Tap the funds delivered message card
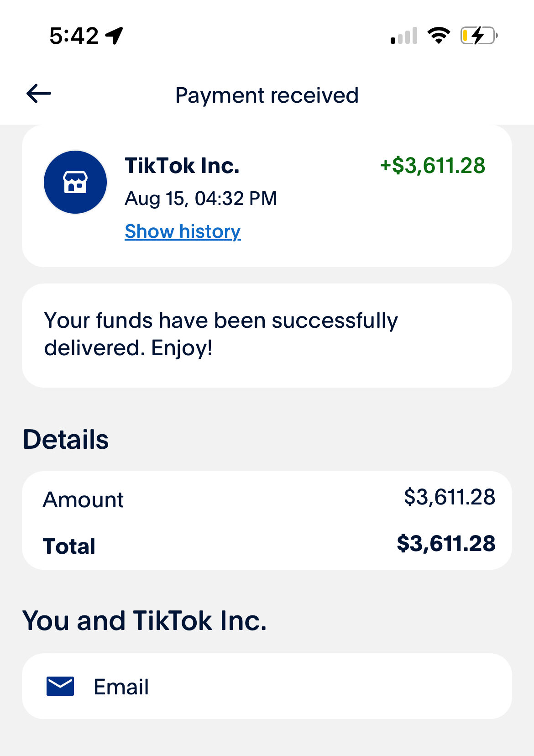Viewport: 534px width, 756px height. pos(267,335)
